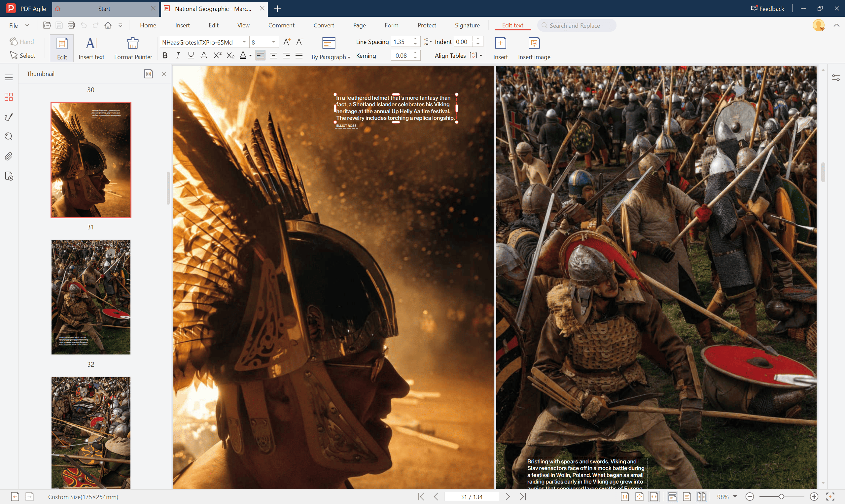Image resolution: width=845 pixels, height=504 pixels.
Task: Open the Convert ribbon tab
Action: [x=324, y=25]
